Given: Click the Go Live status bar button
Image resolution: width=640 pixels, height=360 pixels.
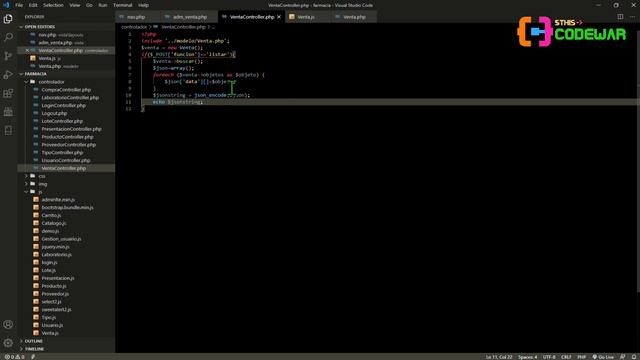Looking at the screenshot, I should click(x=603, y=357).
